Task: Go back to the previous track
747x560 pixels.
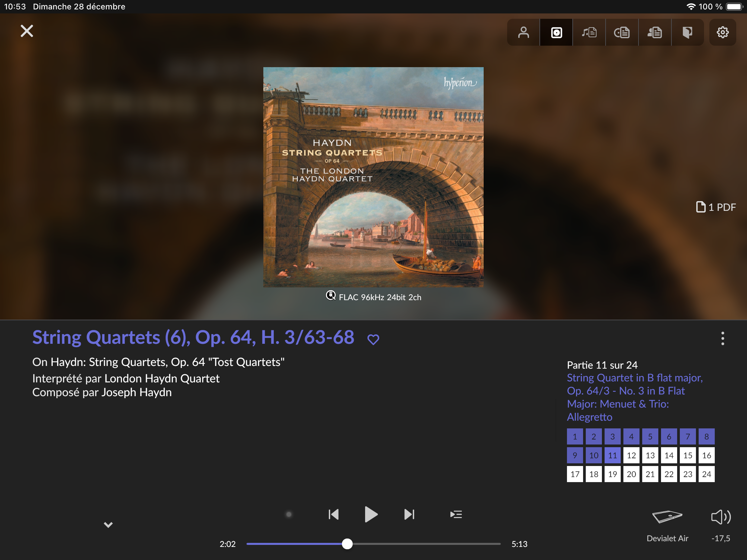Action: 334,514
